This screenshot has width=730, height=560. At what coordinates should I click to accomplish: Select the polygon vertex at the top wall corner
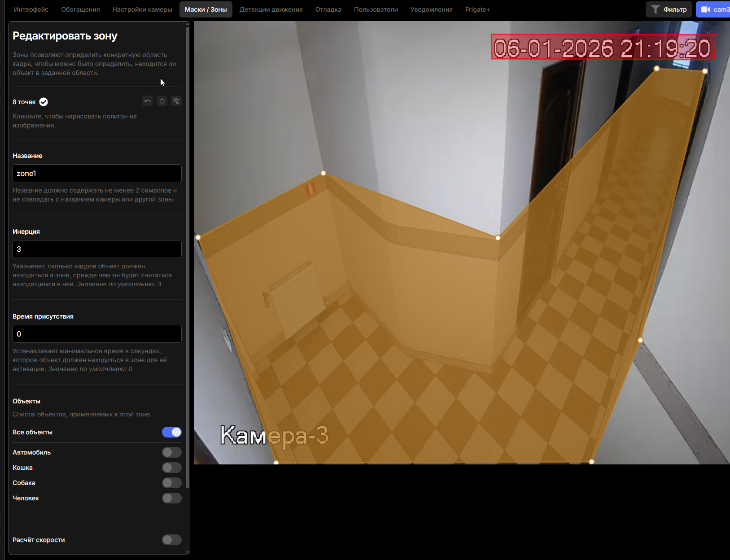click(323, 173)
